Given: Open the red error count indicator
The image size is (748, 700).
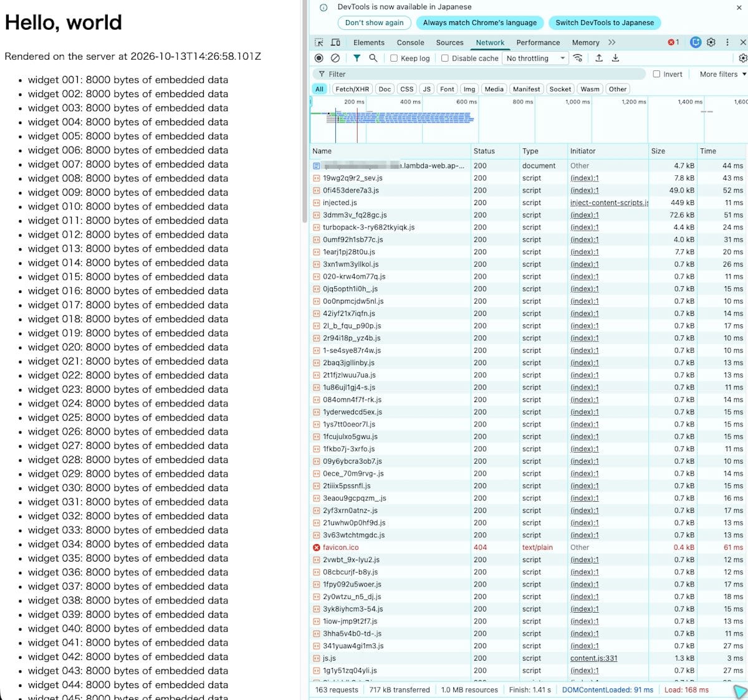Looking at the screenshot, I should [x=674, y=42].
